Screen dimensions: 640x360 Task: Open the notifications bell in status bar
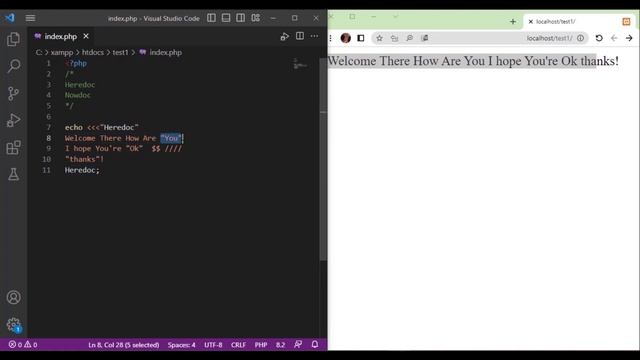click(x=315, y=344)
